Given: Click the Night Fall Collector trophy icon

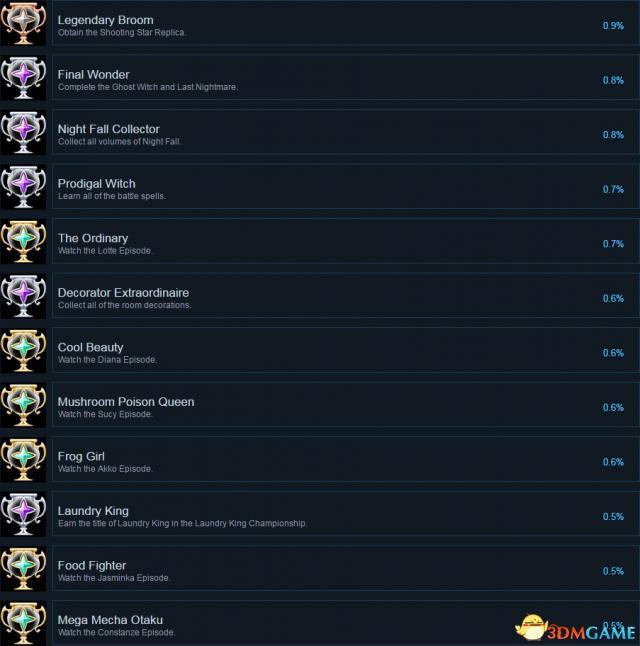Looking at the screenshot, I should click(23, 132).
